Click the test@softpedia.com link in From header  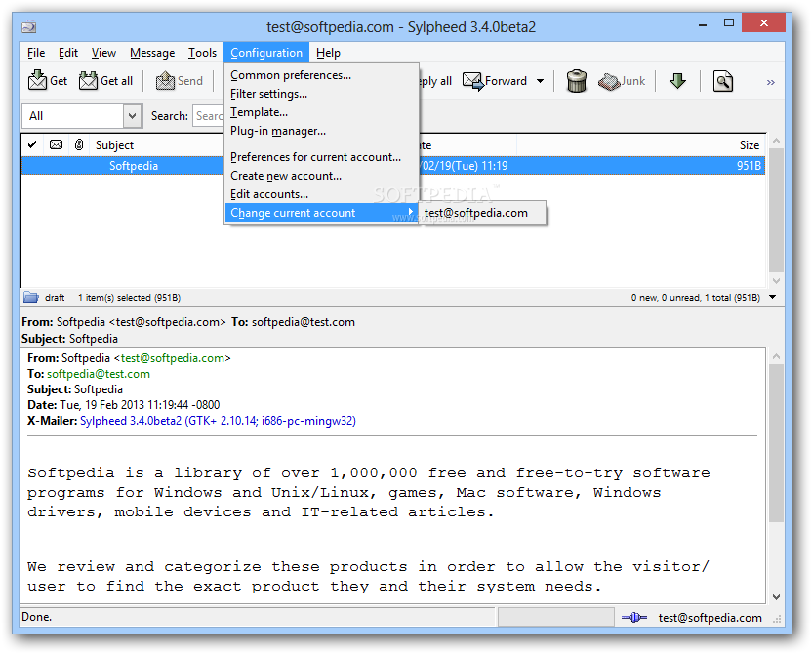point(173,358)
